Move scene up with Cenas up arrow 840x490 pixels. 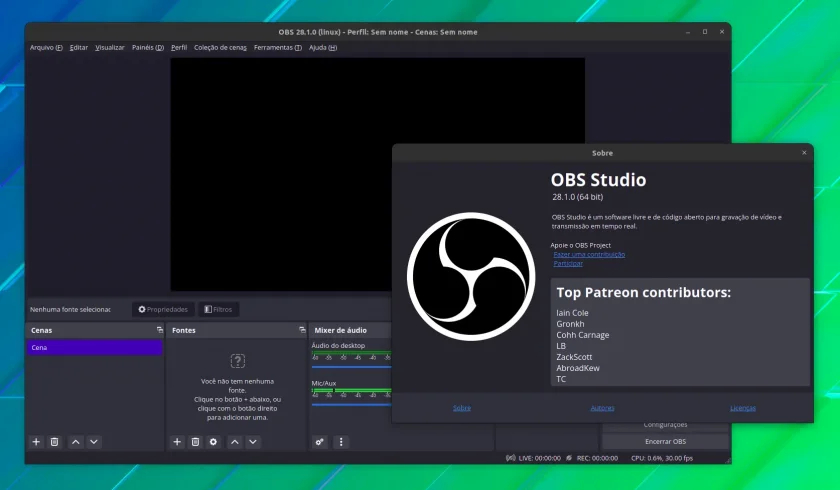76,442
